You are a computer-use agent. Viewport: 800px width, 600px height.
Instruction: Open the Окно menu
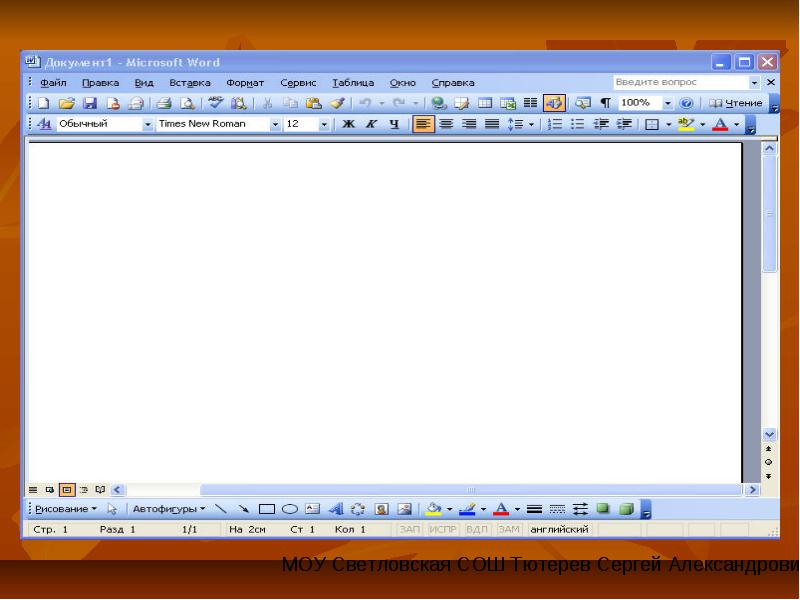[x=403, y=83]
